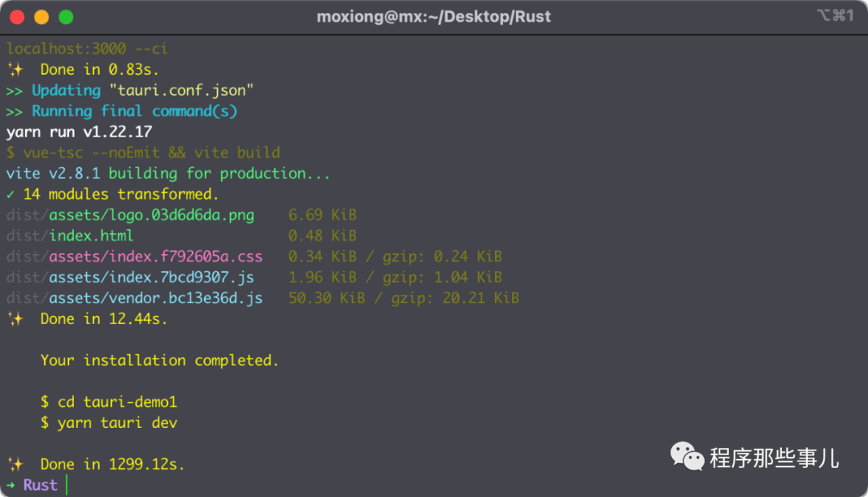
Task: Click the line Updating "tauri.conf.json"
Action: [142, 90]
